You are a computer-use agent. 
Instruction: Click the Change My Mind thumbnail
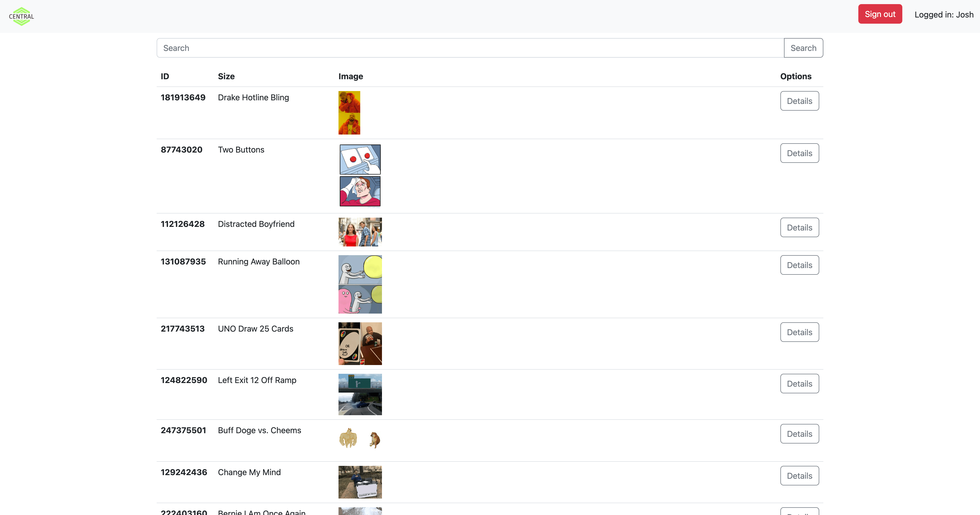(360, 482)
